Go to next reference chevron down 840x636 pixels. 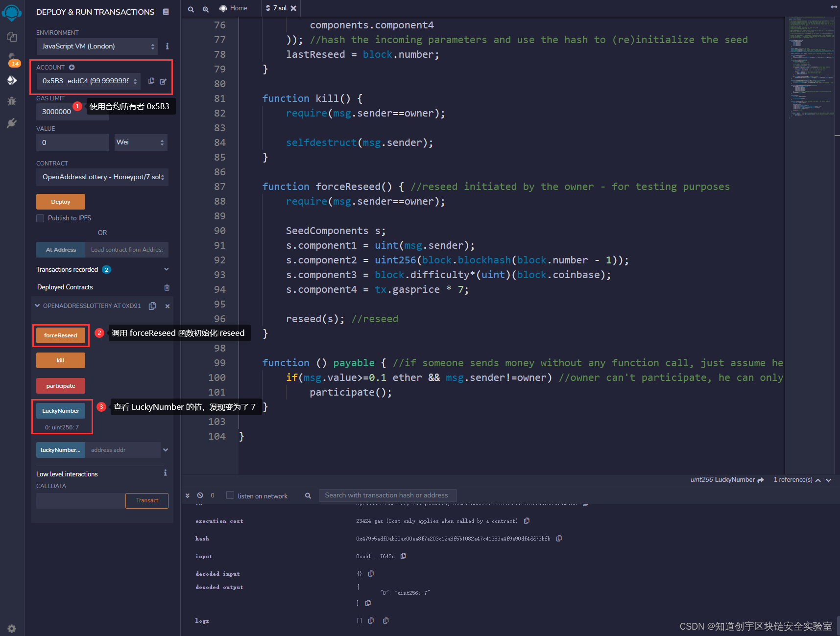click(x=829, y=480)
